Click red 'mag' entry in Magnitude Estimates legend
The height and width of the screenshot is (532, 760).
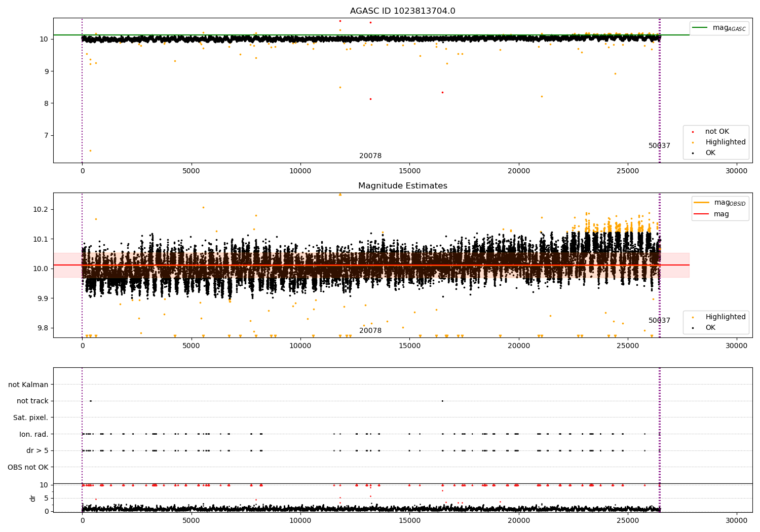click(x=711, y=214)
